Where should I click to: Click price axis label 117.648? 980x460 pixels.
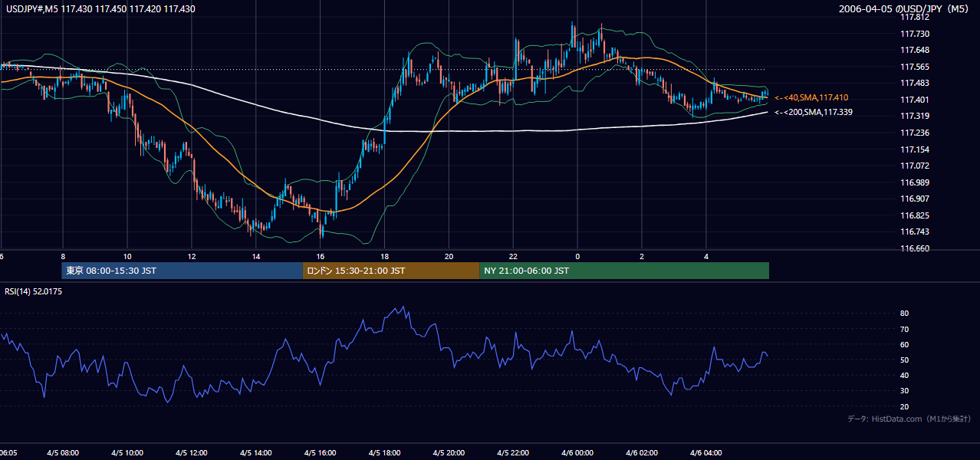(914, 50)
